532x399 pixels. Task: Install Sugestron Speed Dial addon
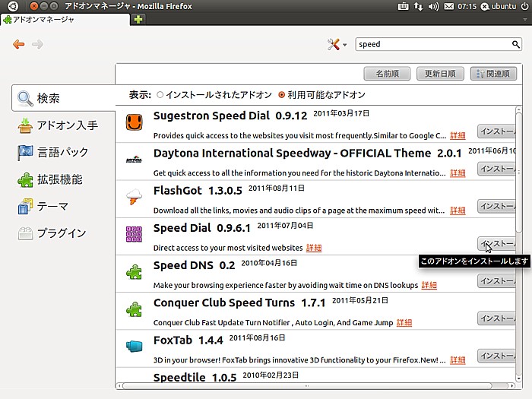click(x=496, y=131)
